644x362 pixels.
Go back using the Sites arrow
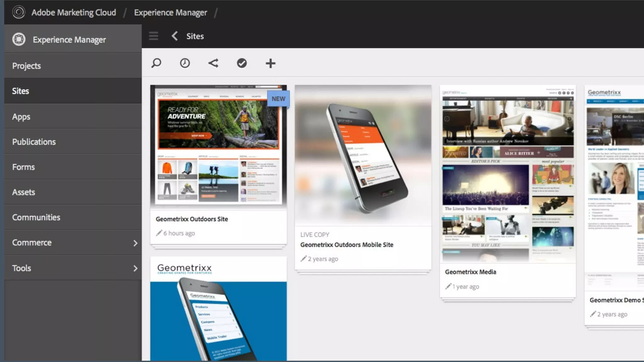click(175, 36)
